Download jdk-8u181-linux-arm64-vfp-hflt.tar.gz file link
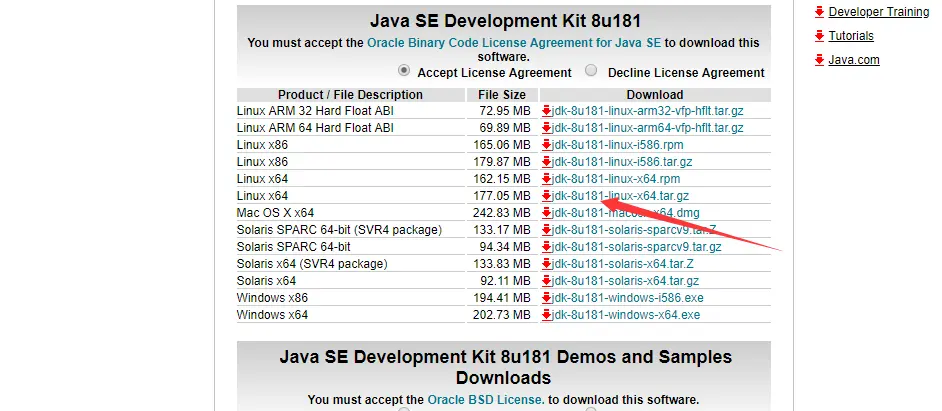The image size is (942, 411). pos(648,128)
